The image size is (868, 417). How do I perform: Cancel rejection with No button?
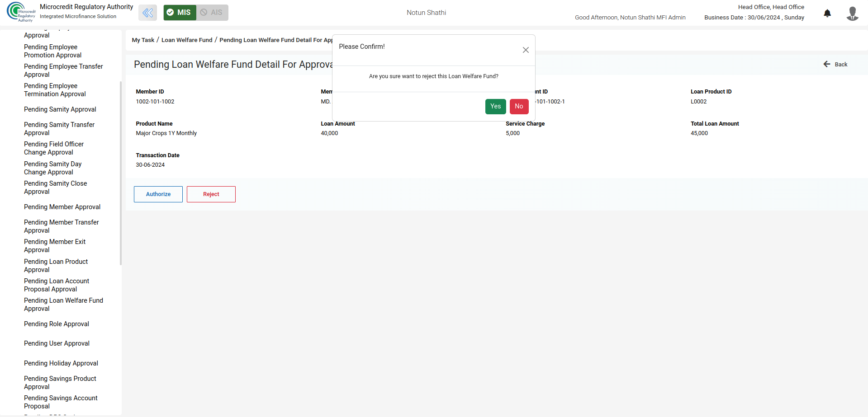point(519,107)
